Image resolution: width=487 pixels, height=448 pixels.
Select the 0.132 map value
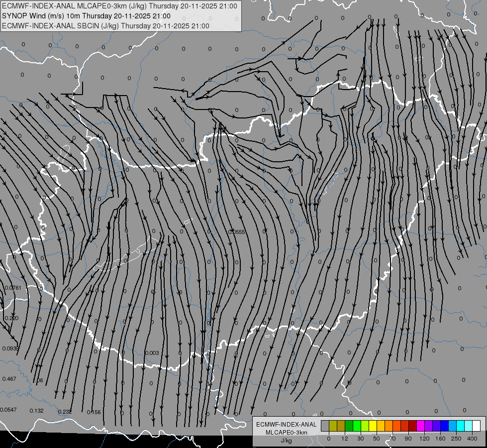coord(37,411)
